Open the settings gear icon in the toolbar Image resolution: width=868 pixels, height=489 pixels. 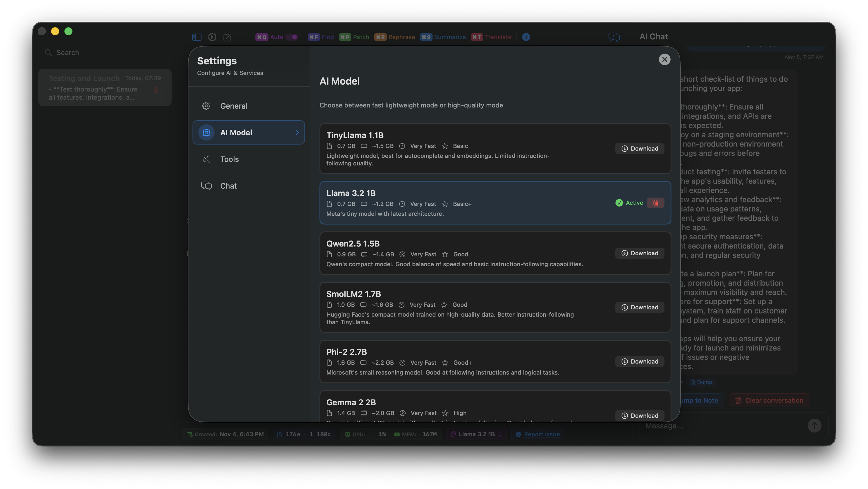[x=212, y=37]
